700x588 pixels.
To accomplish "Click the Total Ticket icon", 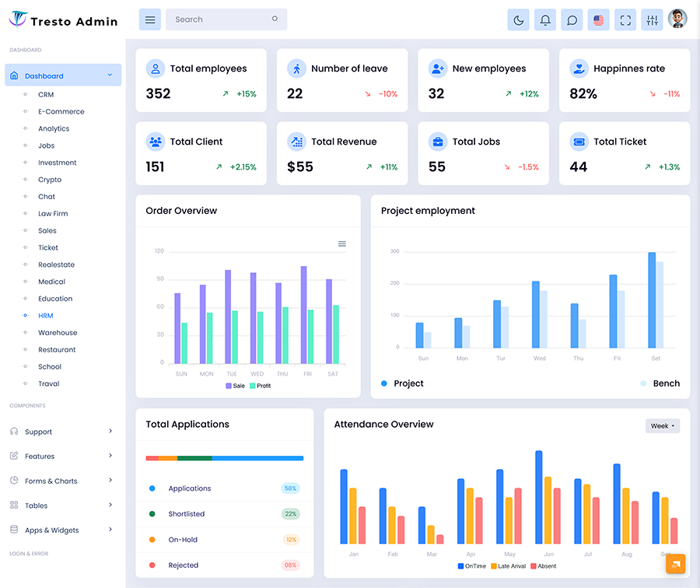I will [x=579, y=142].
